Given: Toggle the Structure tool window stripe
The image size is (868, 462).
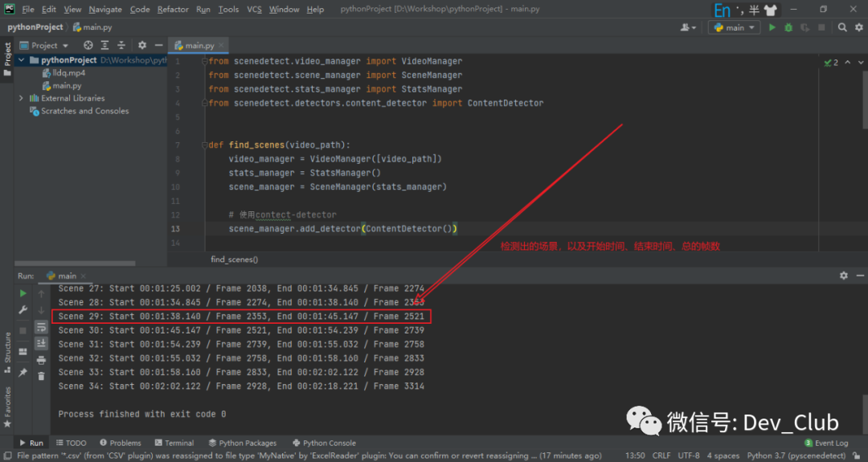Looking at the screenshot, I should pos(7,352).
